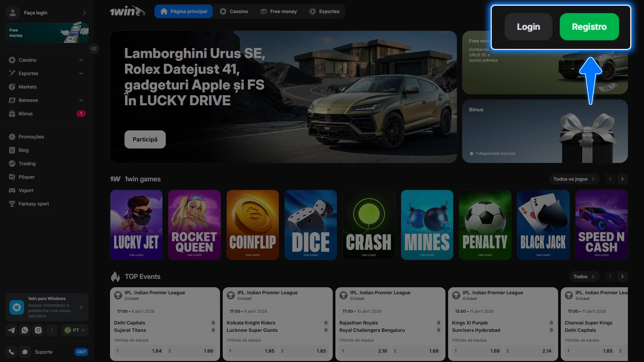Open the PT language dropdown

click(x=75, y=330)
